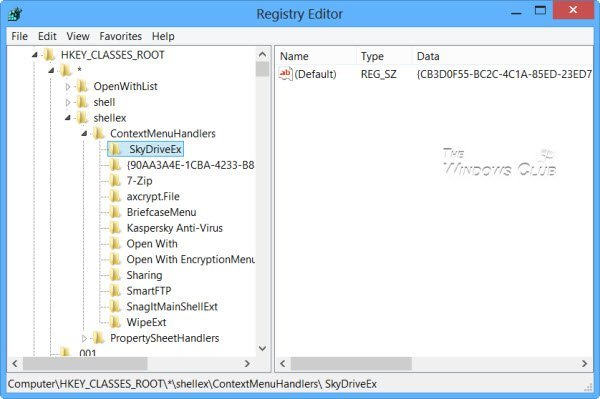The width and height of the screenshot is (600, 399).
Task: Open the Edit menu
Action: (x=47, y=36)
